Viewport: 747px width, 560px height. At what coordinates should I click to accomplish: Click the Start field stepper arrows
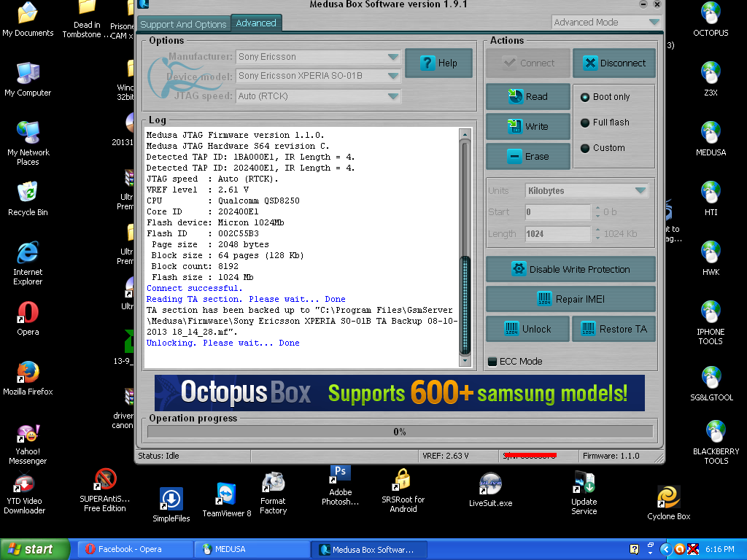[x=597, y=212]
